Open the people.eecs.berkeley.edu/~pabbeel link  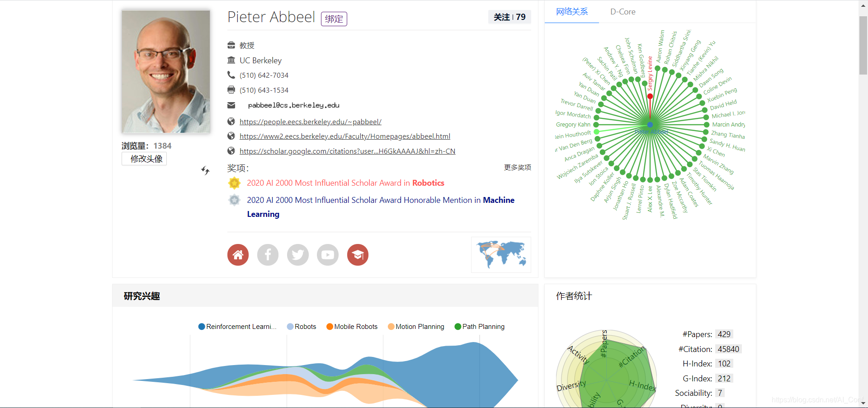(311, 122)
